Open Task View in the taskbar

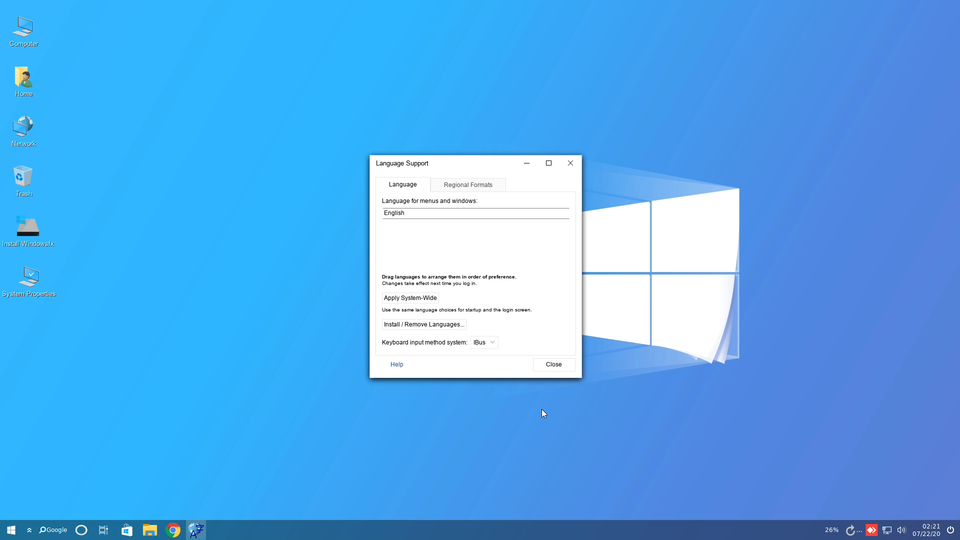point(103,530)
